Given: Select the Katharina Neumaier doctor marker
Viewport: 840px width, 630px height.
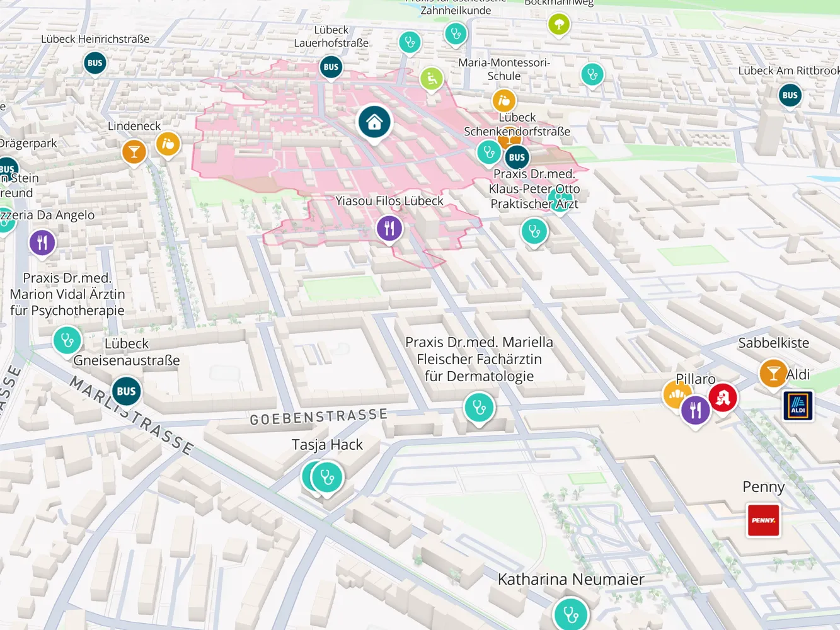Looking at the screenshot, I should pos(571,614).
